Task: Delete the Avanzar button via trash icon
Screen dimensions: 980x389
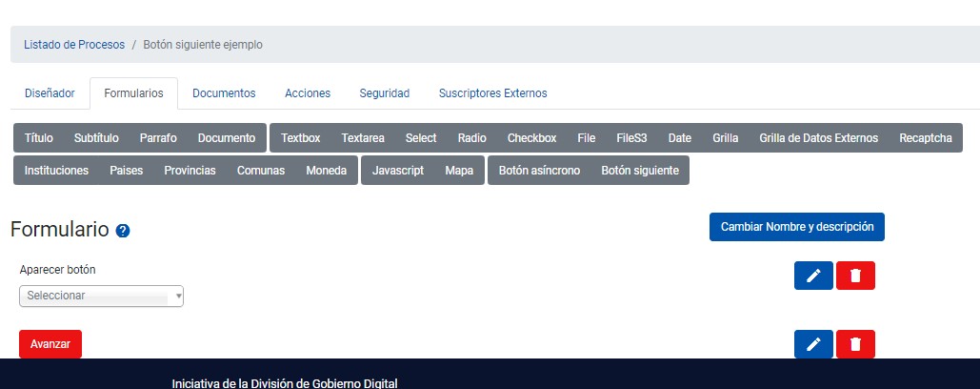Action: pyautogui.click(x=855, y=344)
